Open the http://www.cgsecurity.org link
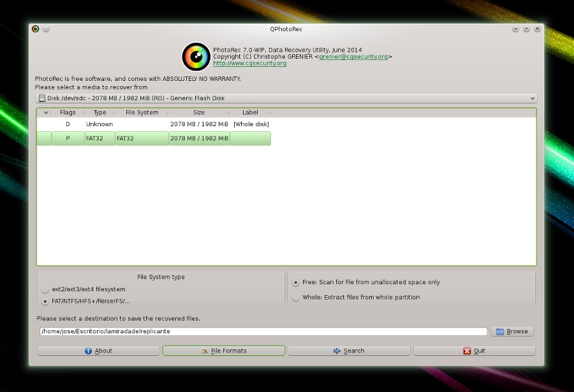The width and height of the screenshot is (574, 392). 249,63
